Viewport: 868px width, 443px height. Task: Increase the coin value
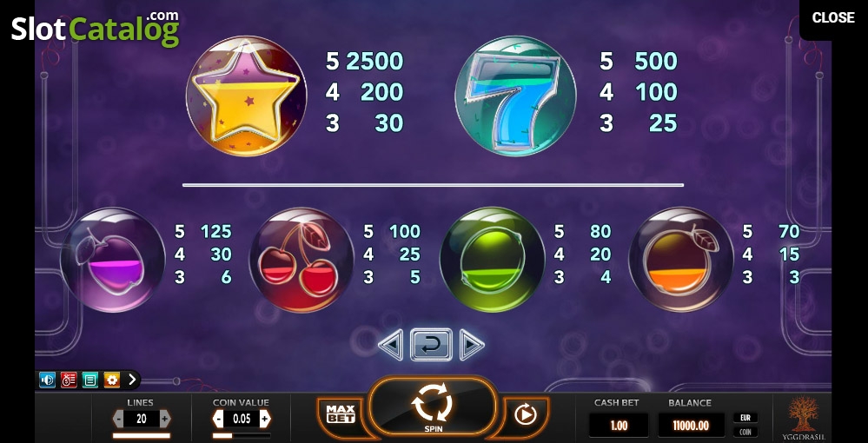tap(265, 420)
